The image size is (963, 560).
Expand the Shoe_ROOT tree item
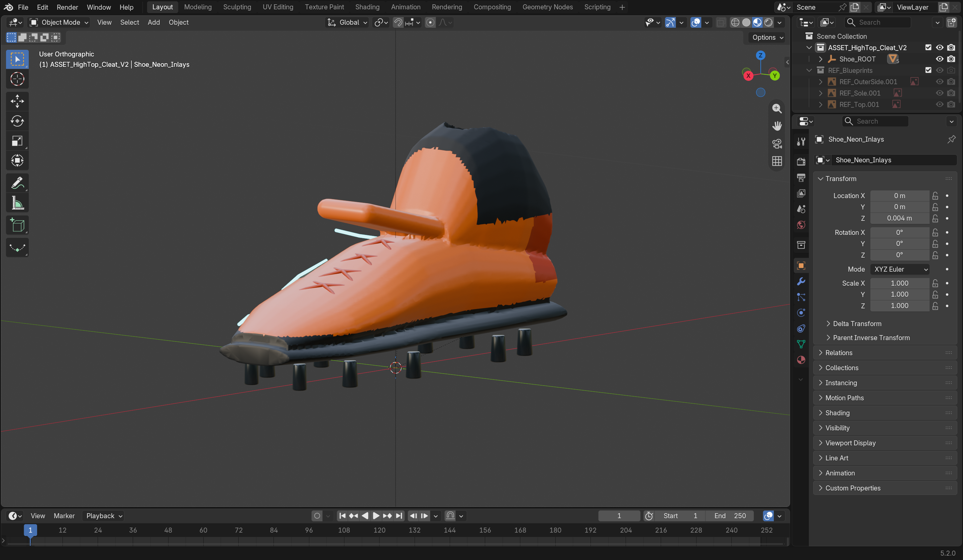[821, 59]
